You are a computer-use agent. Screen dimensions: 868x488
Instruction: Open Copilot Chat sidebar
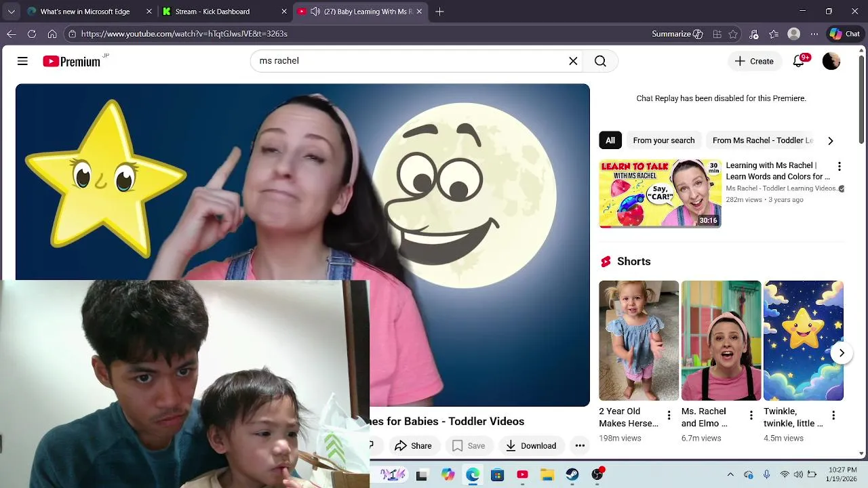point(845,34)
